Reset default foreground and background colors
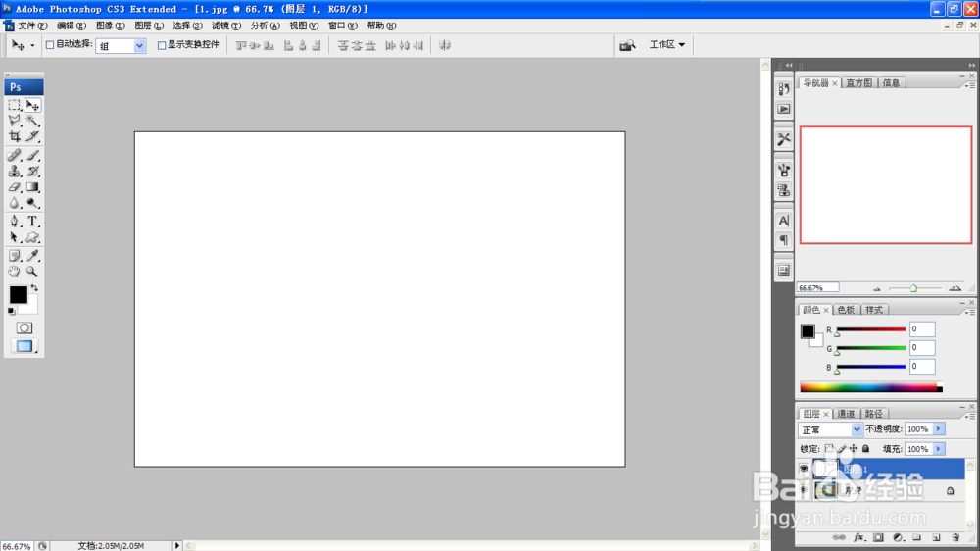This screenshot has width=980, height=551. [x=11, y=311]
